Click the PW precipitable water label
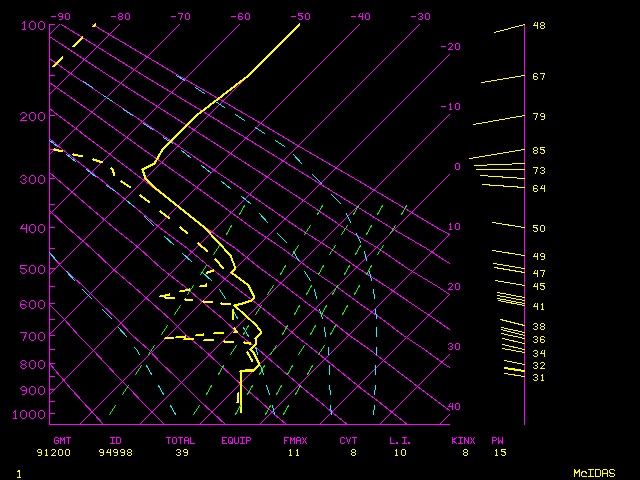This screenshot has width=640, height=480. coord(497,440)
